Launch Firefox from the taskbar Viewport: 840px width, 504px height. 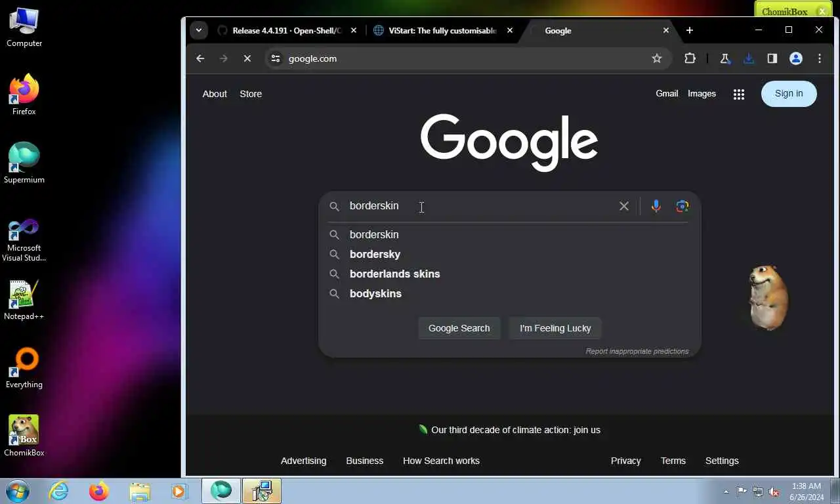click(x=99, y=491)
